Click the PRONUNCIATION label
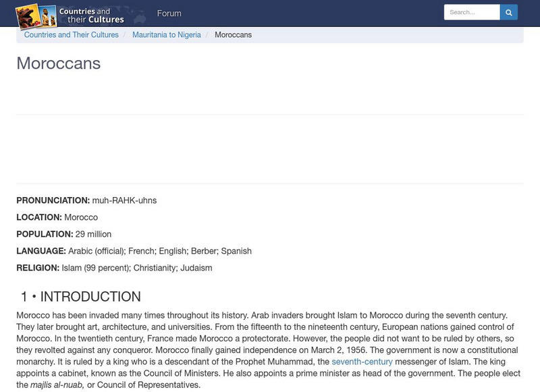 pyautogui.click(x=53, y=200)
